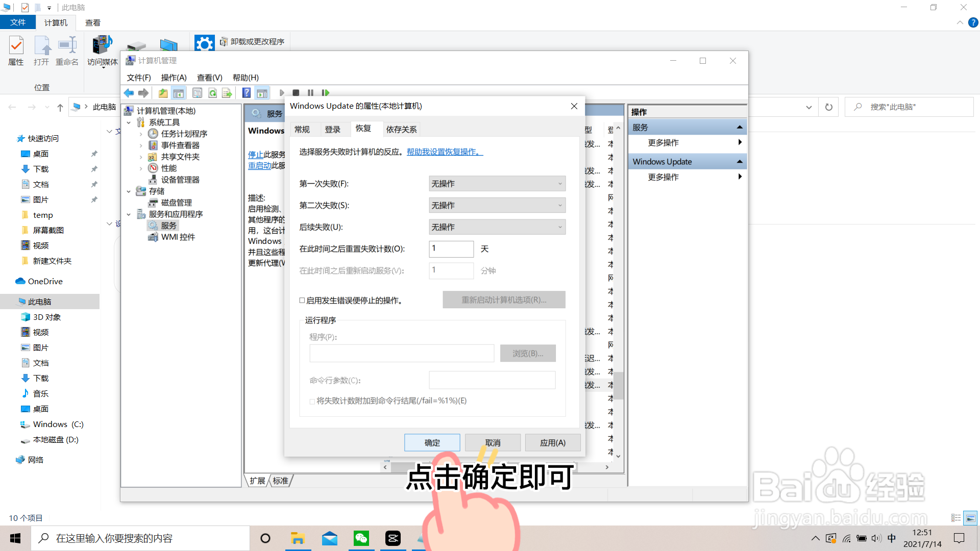Restart the service using the restart toolbar icon
The image size is (980, 551).
point(326,93)
